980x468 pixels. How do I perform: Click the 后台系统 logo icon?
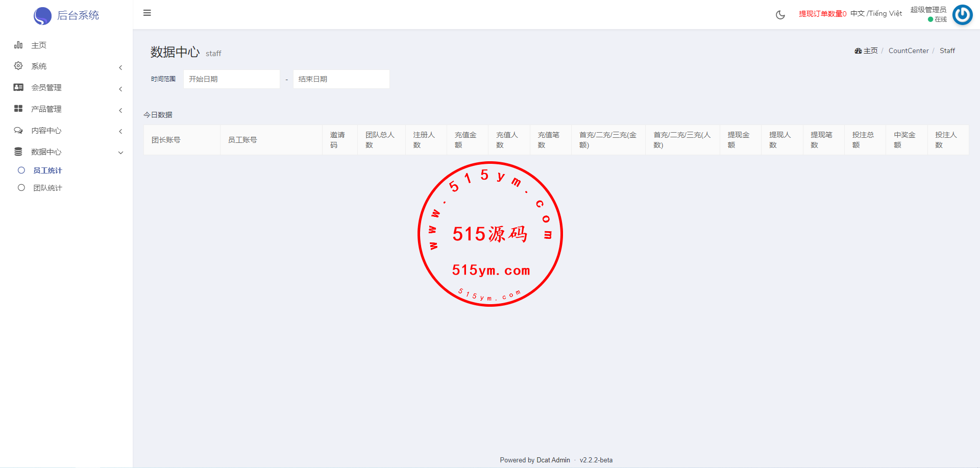[x=42, y=16]
